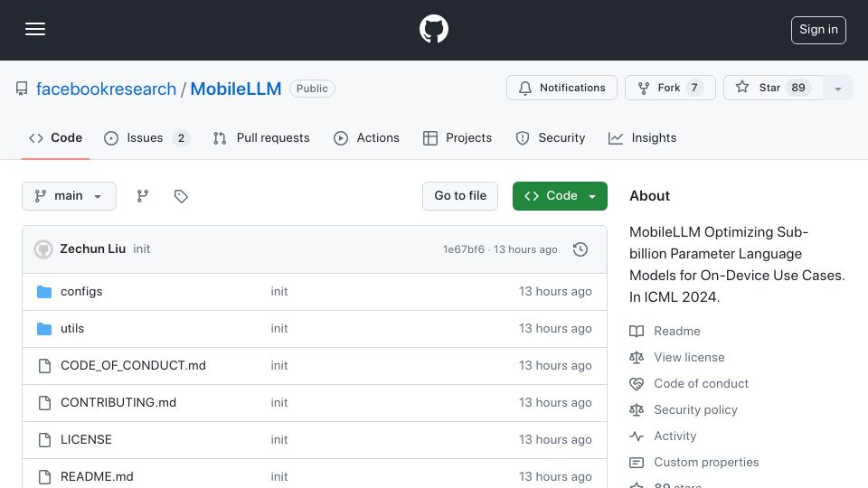
Task: Click the CONTRIBUTING.md file icon
Action: click(x=44, y=403)
